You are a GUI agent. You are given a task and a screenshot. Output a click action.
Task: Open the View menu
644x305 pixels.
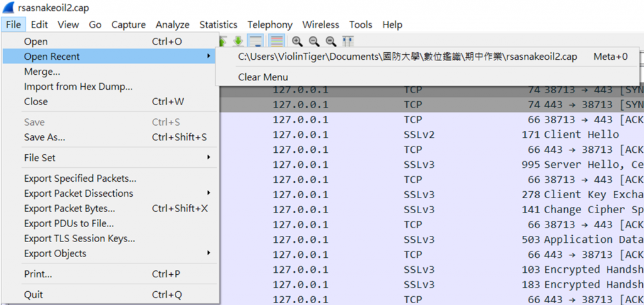(68, 25)
